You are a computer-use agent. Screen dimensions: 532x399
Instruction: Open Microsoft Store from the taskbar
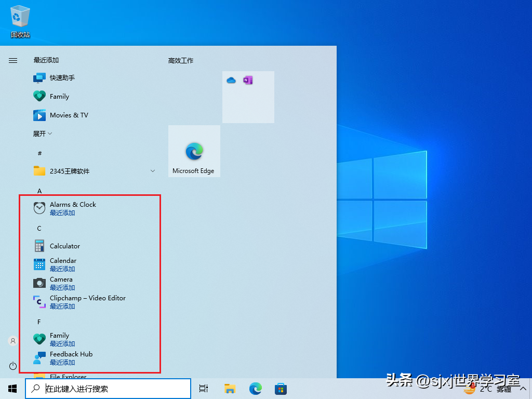pos(281,389)
